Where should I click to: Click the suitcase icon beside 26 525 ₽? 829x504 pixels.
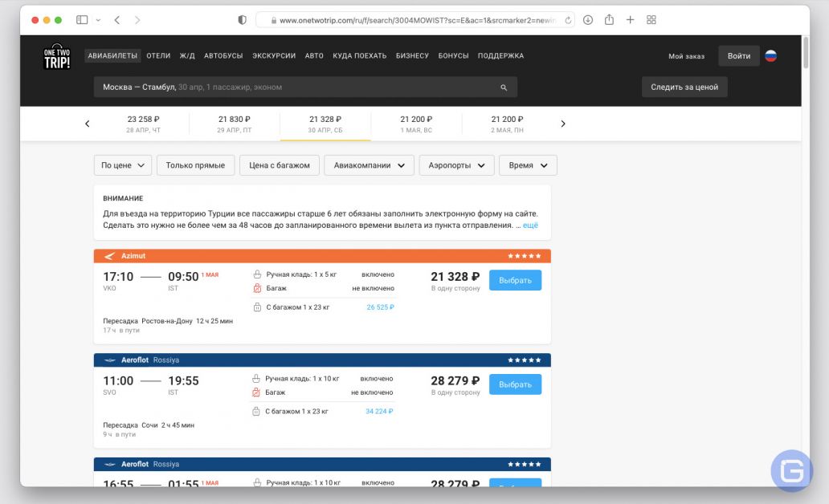point(257,307)
